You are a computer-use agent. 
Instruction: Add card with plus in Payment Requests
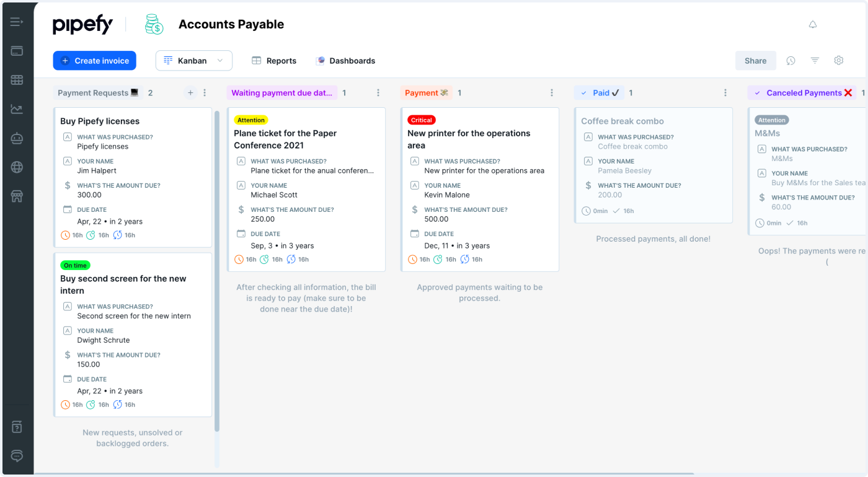point(190,93)
